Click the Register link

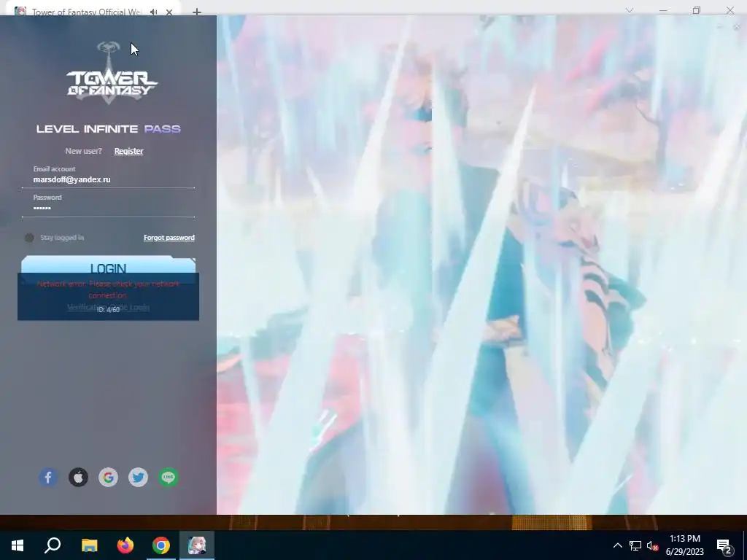tap(128, 151)
